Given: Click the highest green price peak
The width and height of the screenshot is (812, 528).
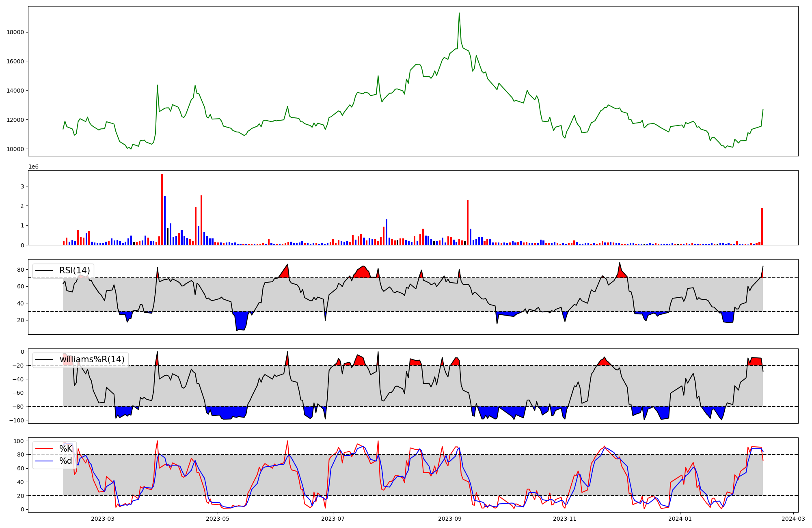Looking at the screenshot, I should pyautogui.click(x=459, y=14).
